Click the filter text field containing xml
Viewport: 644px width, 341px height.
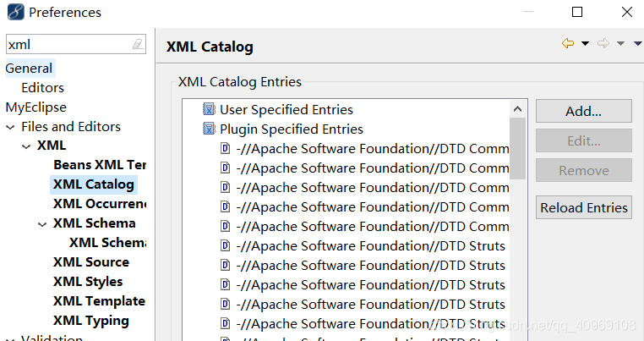[76, 44]
